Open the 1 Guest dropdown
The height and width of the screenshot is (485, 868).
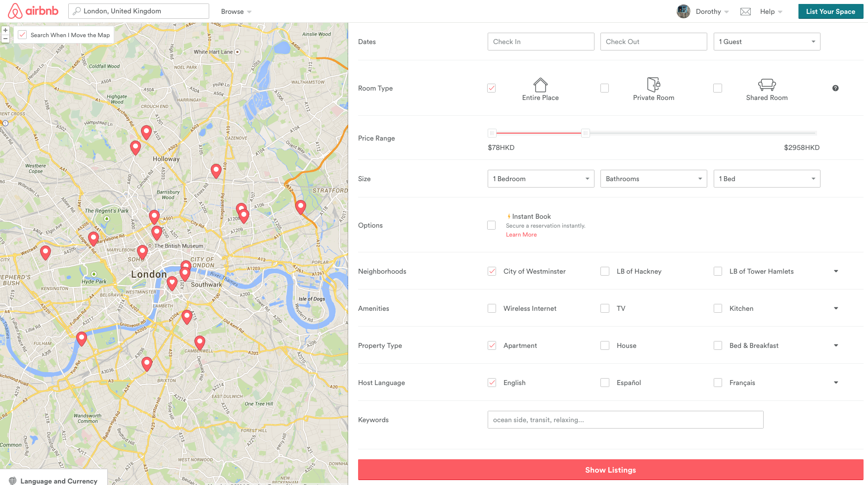[x=767, y=42]
